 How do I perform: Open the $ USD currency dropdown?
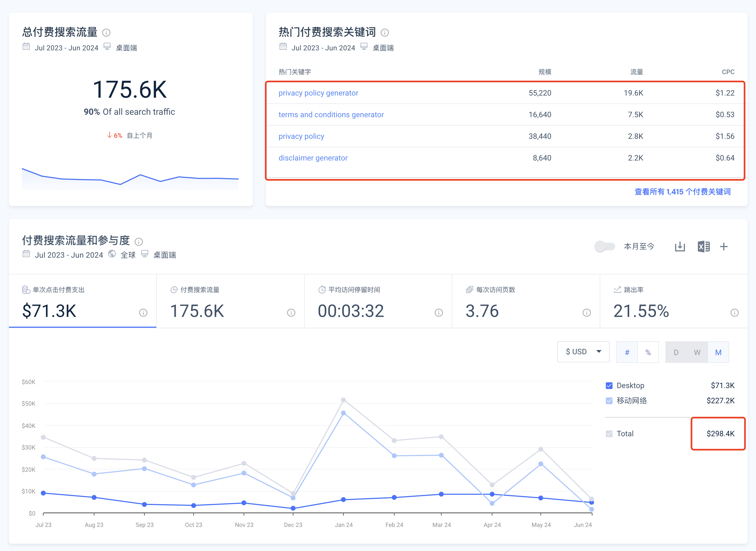coord(583,352)
